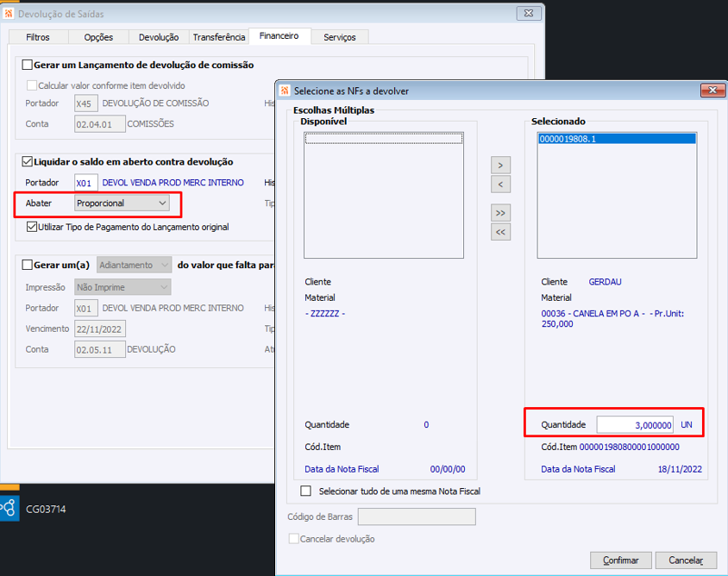
Task: Close the Devolução de Saídas window
Action: tap(529, 13)
